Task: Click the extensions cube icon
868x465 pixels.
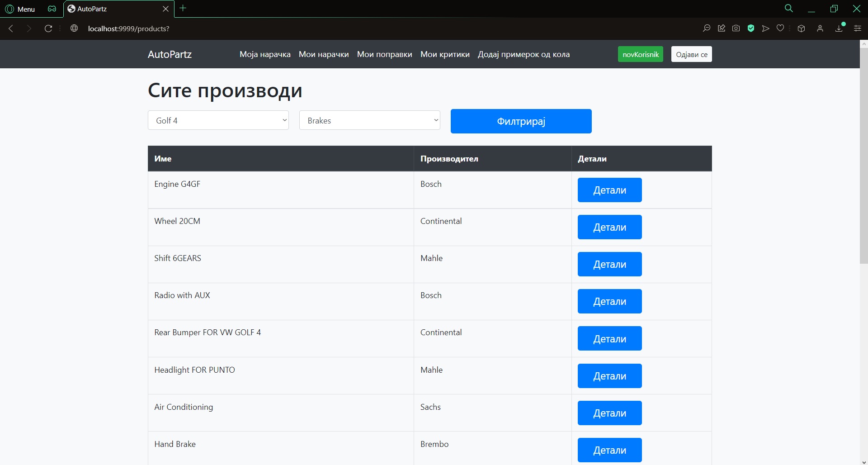Action: (x=801, y=28)
